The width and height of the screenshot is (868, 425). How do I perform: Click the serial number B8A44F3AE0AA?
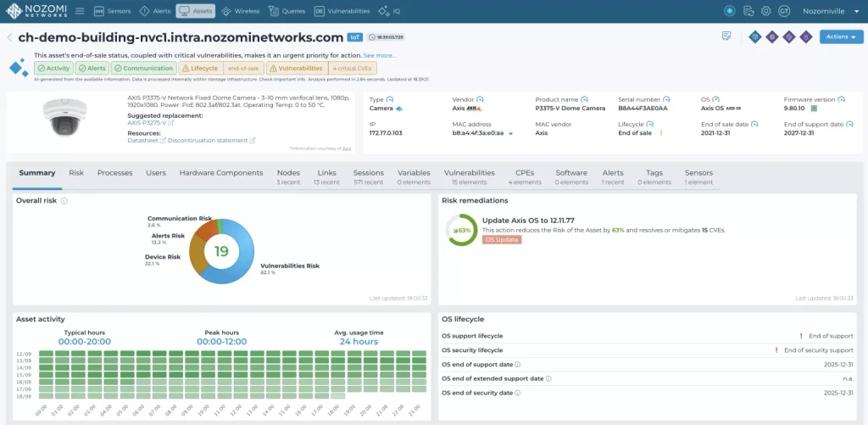643,109
